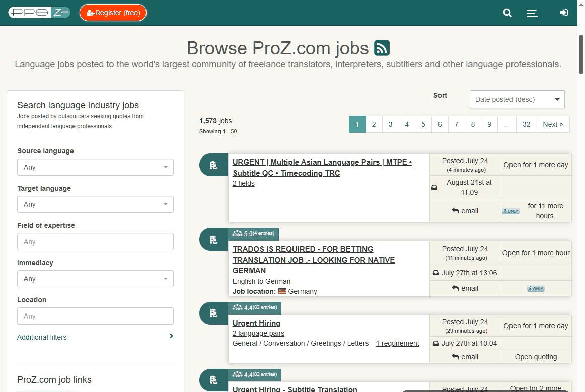585x392 pixels.
Task: Click email reply link in the Urgent Hiring job
Action: coord(465,357)
